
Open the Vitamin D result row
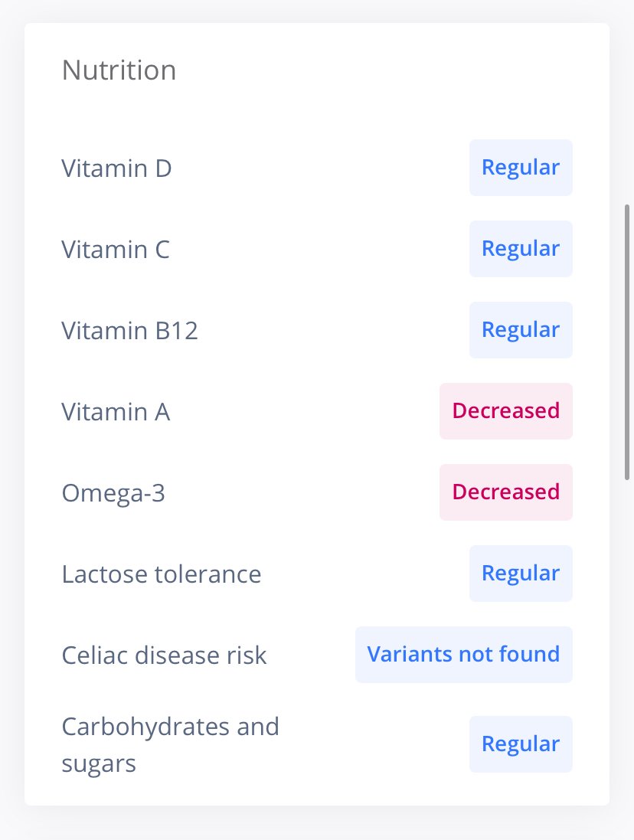click(x=316, y=168)
